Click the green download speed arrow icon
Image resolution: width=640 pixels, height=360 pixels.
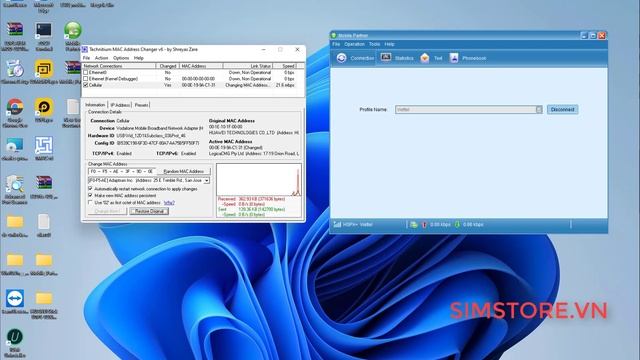click(x=458, y=224)
